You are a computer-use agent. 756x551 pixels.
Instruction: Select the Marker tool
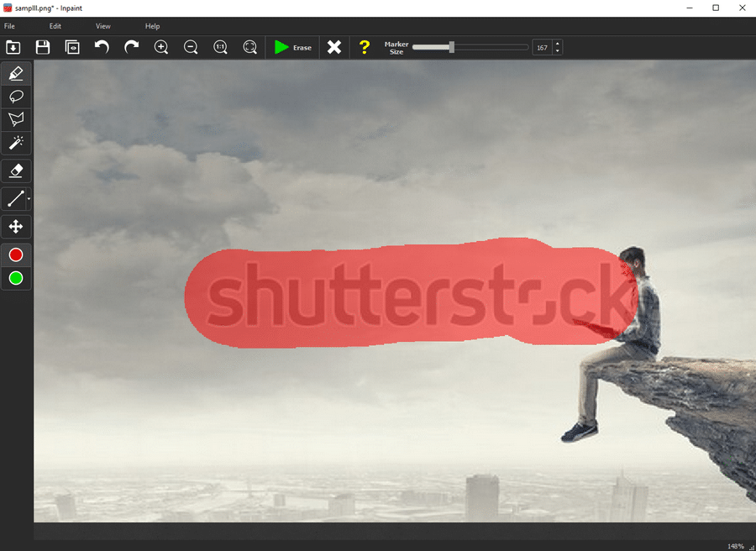16,73
